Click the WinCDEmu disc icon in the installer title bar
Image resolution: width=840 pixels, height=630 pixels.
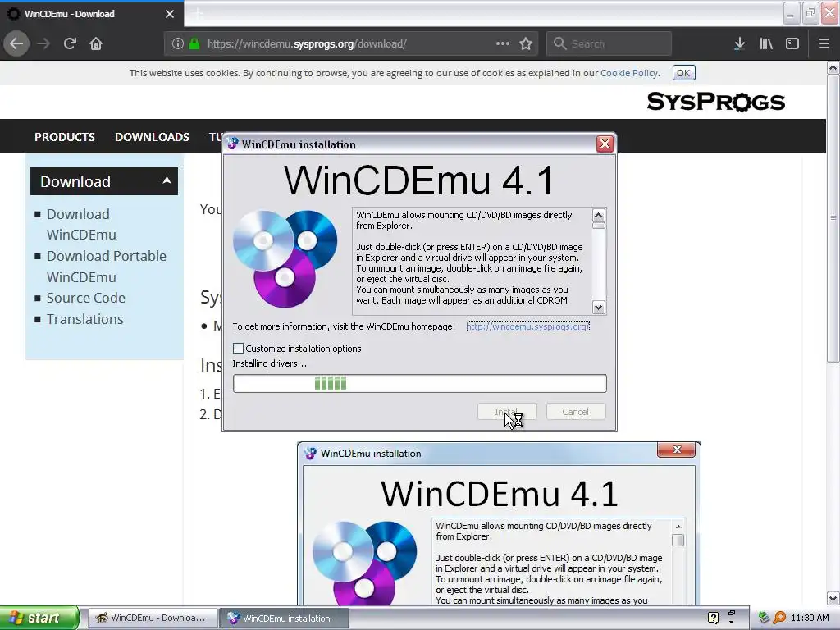coord(232,144)
